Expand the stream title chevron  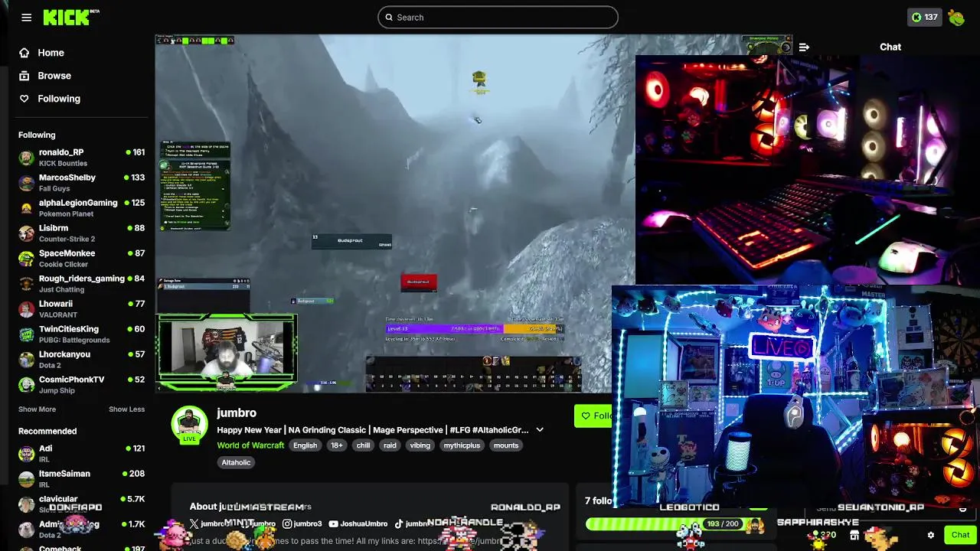(540, 430)
